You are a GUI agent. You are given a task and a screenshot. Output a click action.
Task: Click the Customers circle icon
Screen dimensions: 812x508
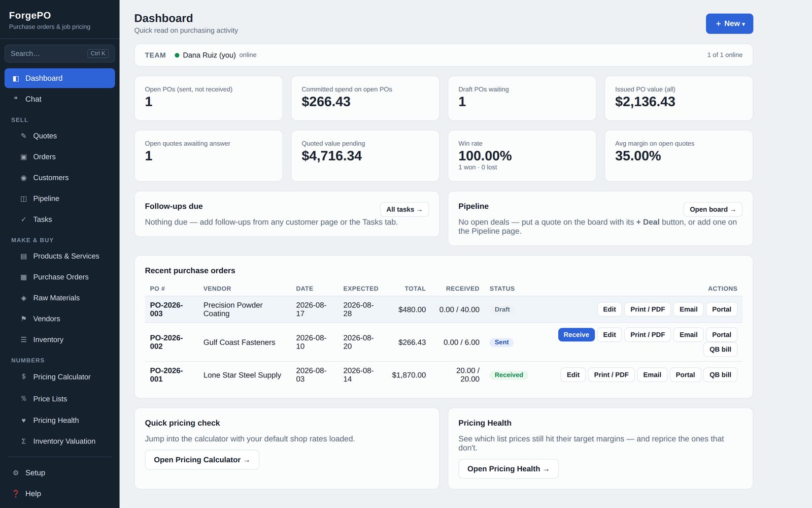click(x=23, y=178)
